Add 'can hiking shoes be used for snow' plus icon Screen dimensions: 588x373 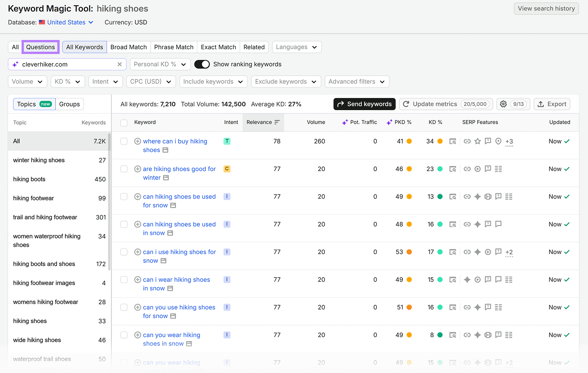coord(137,197)
